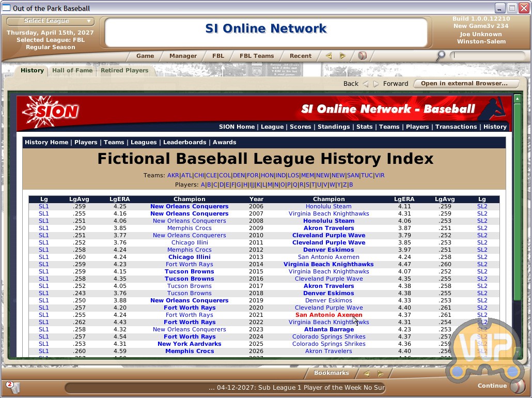
Task: Click Open in external Browser button
Action: pos(463,84)
